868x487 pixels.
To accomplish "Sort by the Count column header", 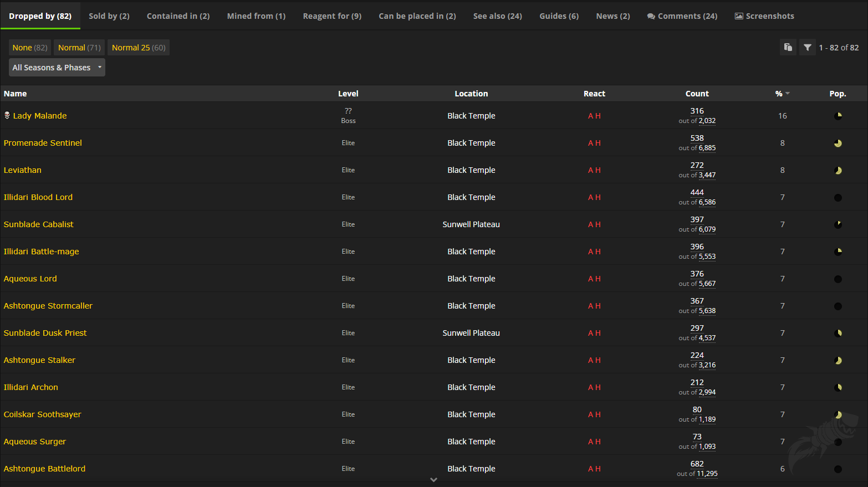I will pos(697,94).
